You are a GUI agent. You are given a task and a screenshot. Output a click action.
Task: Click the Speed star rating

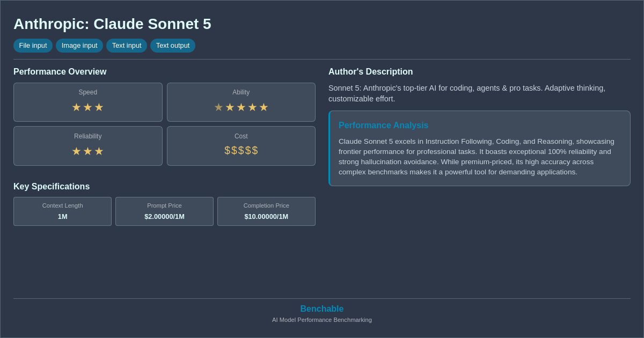click(88, 107)
